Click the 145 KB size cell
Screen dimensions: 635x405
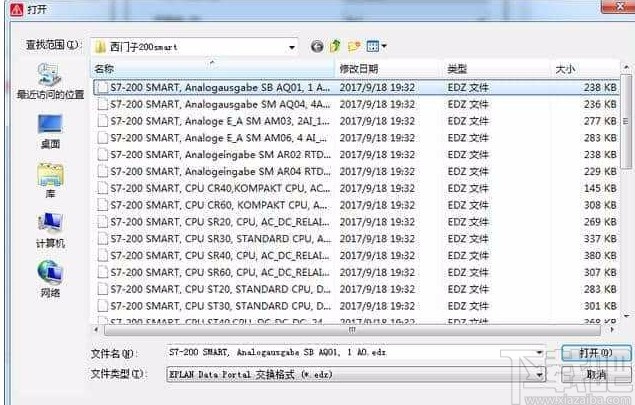click(x=600, y=188)
